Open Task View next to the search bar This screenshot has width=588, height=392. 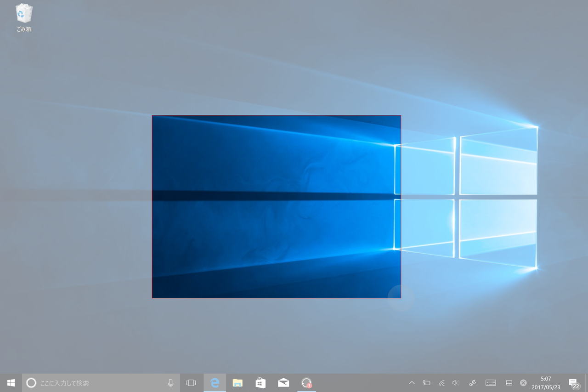[191, 382]
